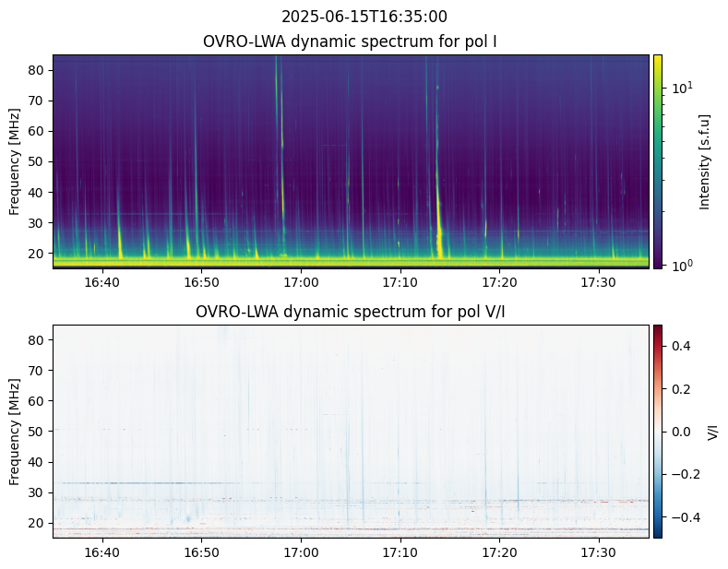Screen dimensions: 728x569
Task: Select the 17:20 time tick on top plot
Action: (499, 281)
